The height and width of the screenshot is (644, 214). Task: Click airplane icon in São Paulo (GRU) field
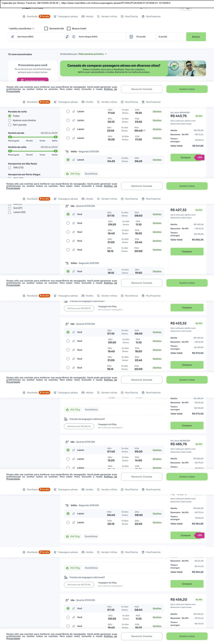[13, 37]
